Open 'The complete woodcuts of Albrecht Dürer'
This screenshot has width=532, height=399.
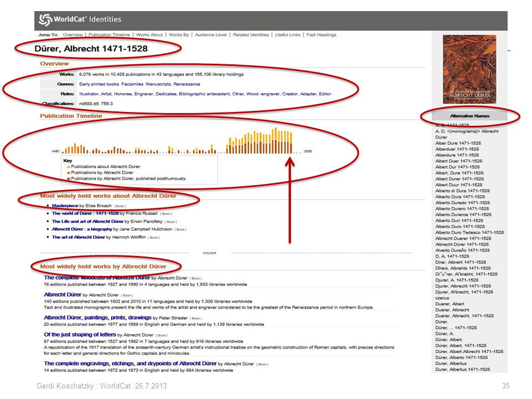(x=97, y=278)
